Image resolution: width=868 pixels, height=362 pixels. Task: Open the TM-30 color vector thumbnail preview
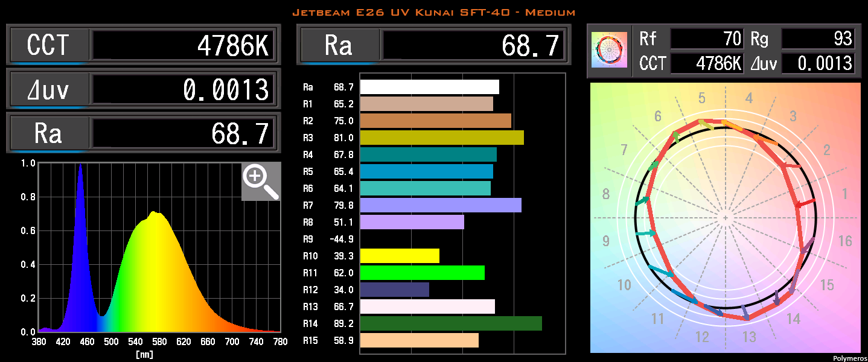click(x=608, y=51)
